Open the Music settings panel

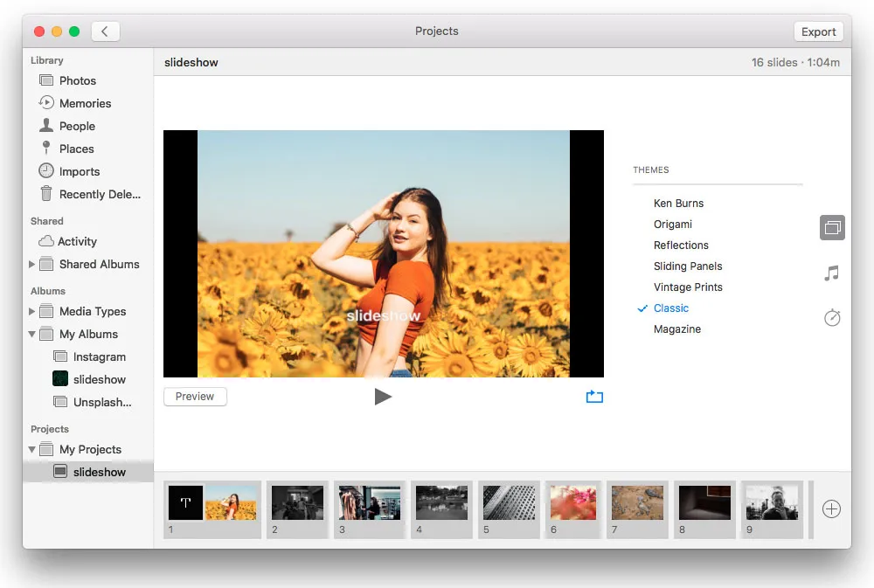pos(831,273)
